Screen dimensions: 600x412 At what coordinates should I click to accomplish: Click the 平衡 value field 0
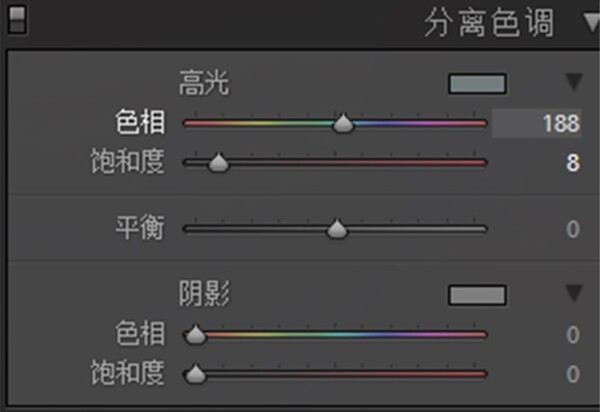pos(572,229)
